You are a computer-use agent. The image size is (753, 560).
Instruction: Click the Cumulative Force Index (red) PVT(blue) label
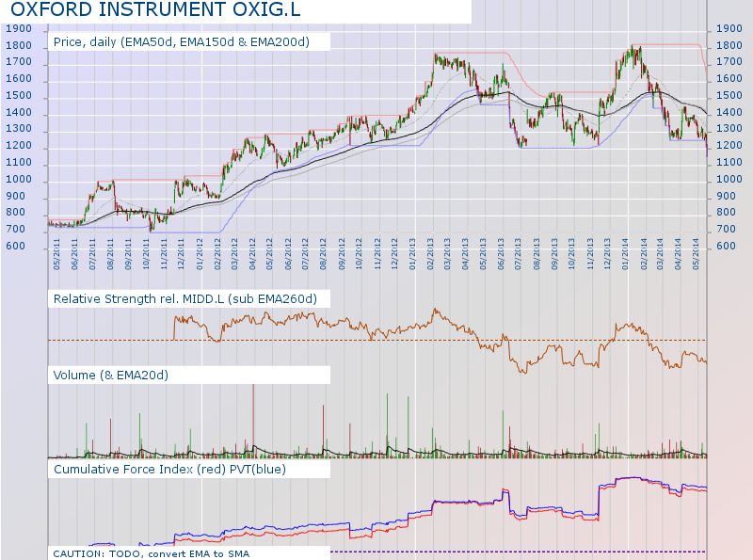point(170,470)
